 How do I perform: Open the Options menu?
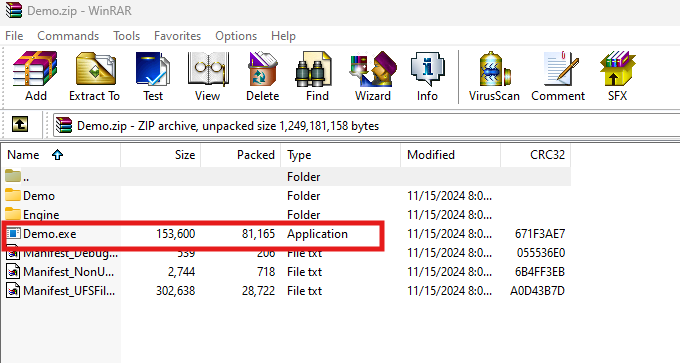tap(236, 36)
